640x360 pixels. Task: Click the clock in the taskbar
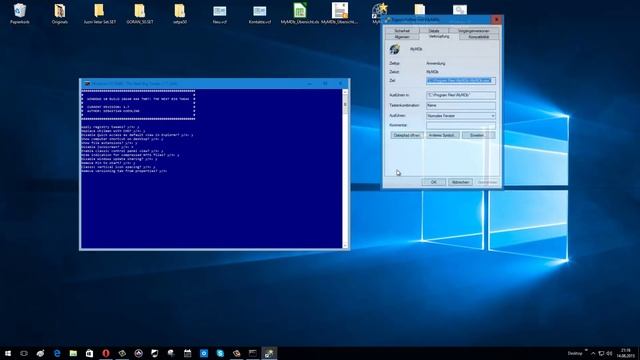point(625,353)
